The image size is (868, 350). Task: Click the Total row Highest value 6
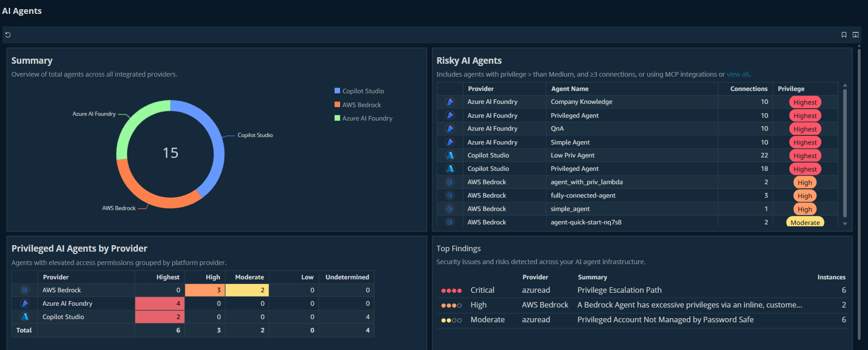(x=178, y=330)
